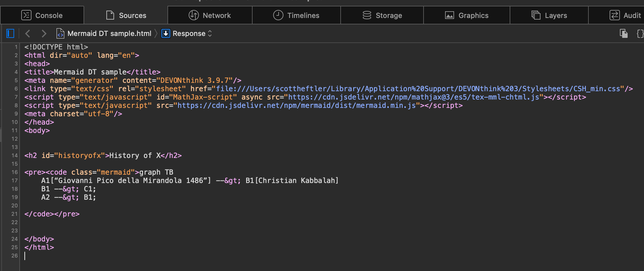Viewport: 644px width, 271px height.
Task: Click line number 1 in gutter
Action: point(16,47)
